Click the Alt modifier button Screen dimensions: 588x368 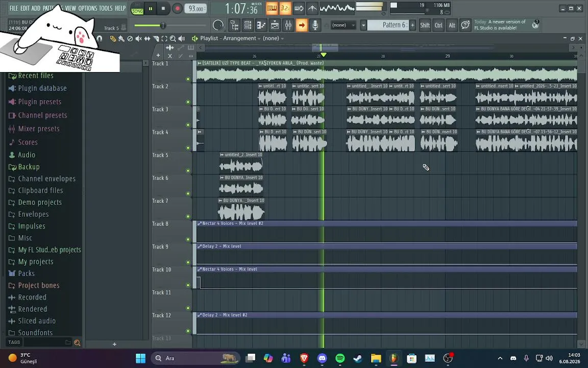(452, 25)
